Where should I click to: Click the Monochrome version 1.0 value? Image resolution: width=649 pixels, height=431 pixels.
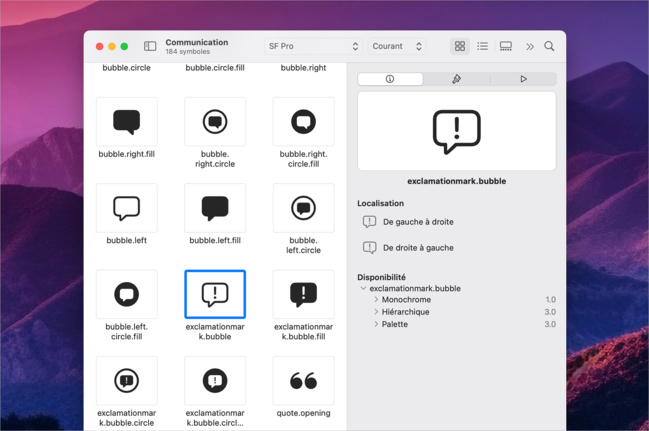coord(550,299)
